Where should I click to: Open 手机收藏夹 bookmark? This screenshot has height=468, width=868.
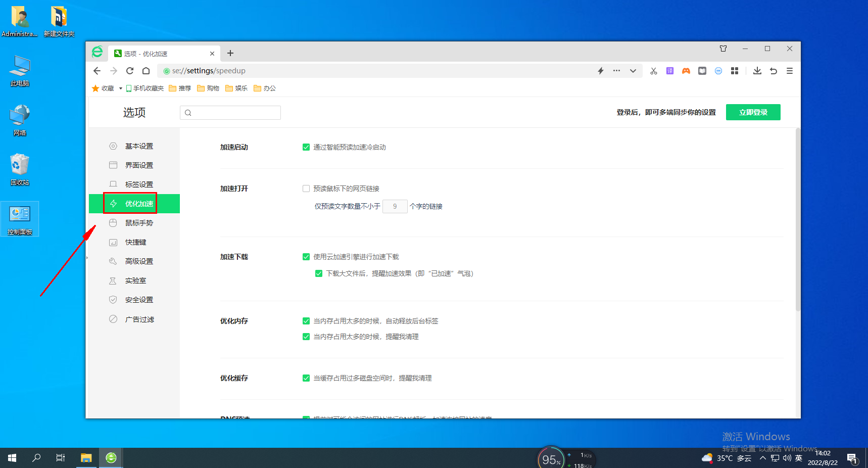(x=145, y=88)
